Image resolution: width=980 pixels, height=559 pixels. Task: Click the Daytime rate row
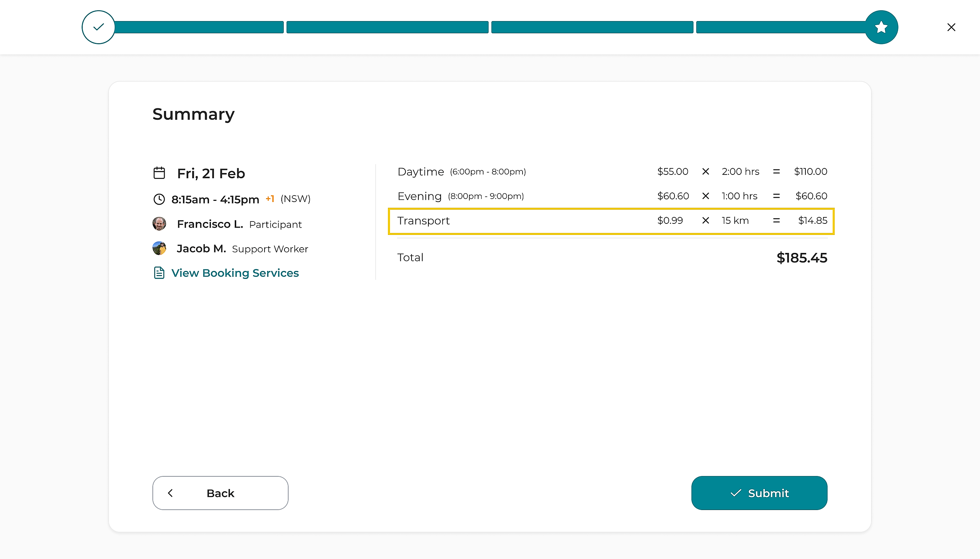pos(612,172)
